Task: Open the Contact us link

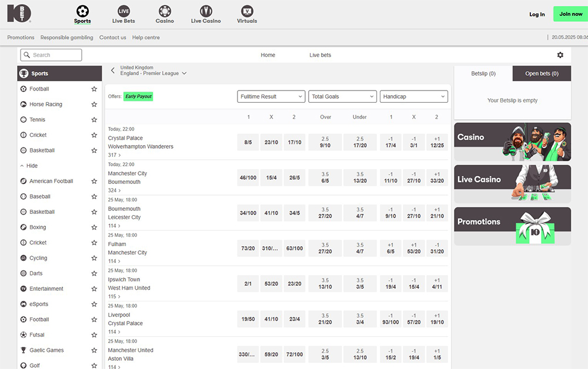Action: 112,38
